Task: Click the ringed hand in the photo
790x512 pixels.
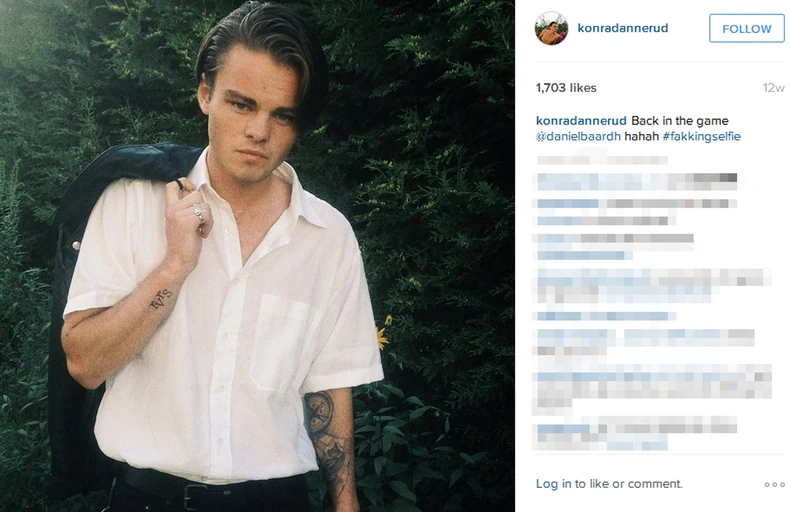Action: (x=189, y=211)
